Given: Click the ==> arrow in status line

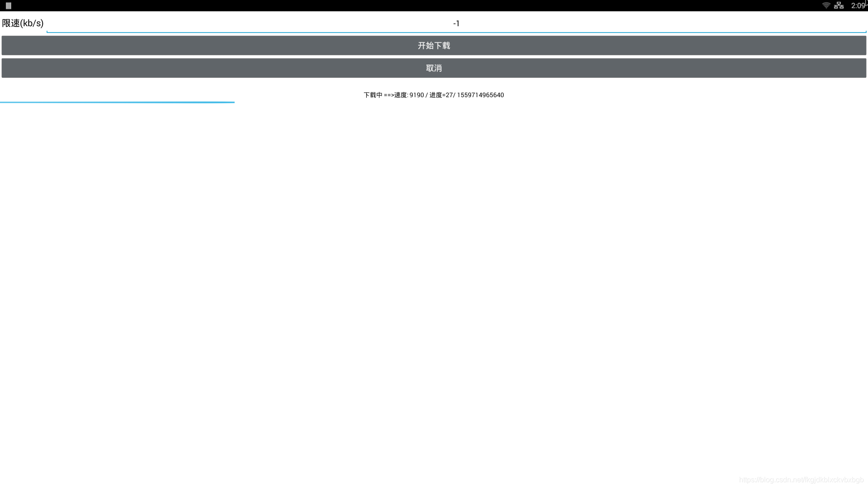Looking at the screenshot, I should tap(389, 95).
